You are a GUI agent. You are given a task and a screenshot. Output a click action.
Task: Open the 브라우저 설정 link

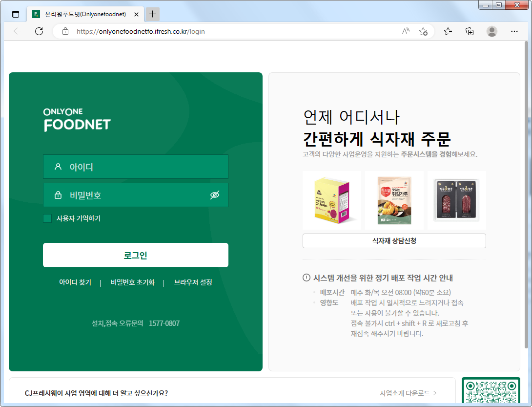tap(193, 282)
